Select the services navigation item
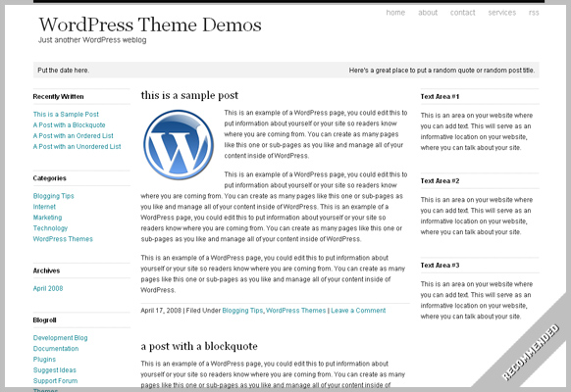The width and height of the screenshot is (571, 392). 501,13
